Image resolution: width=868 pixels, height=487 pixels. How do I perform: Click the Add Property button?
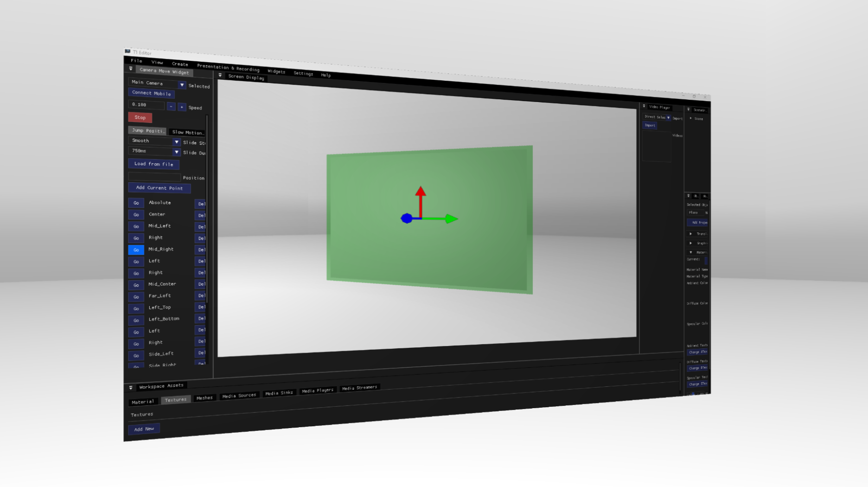click(697, 223)
